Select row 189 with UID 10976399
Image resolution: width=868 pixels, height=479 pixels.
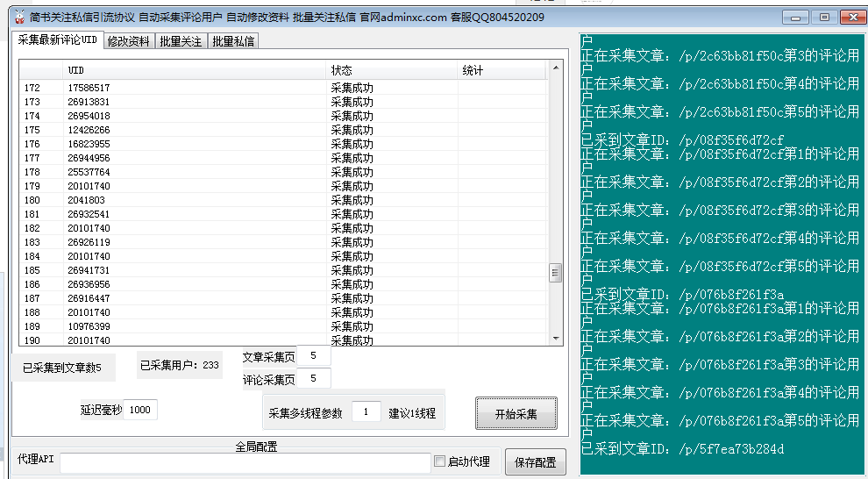tap(283, 326)
